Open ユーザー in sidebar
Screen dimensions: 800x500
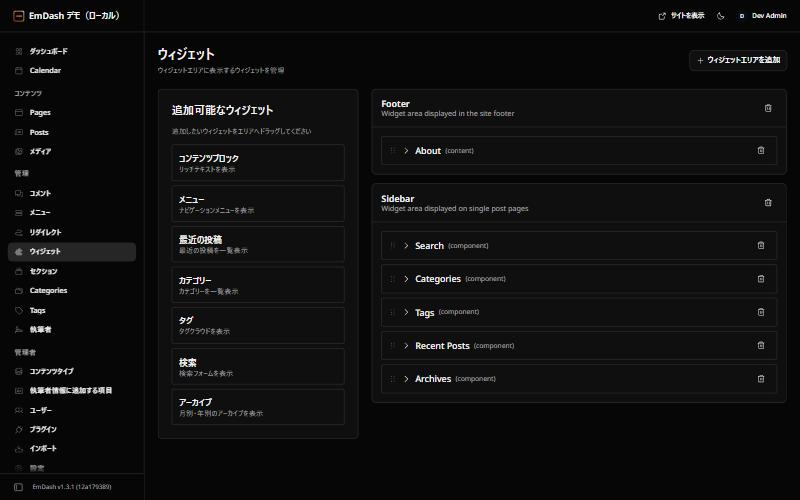tap(72, 410)
